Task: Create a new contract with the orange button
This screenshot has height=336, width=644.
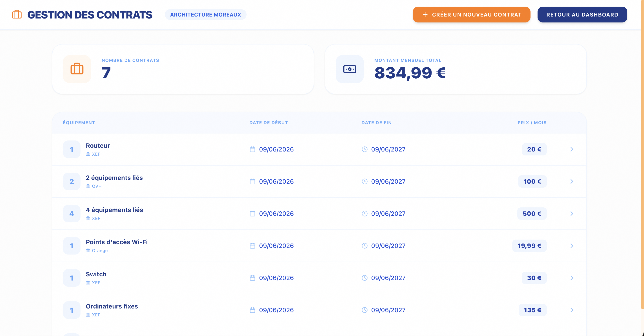Action: point(471,15)
